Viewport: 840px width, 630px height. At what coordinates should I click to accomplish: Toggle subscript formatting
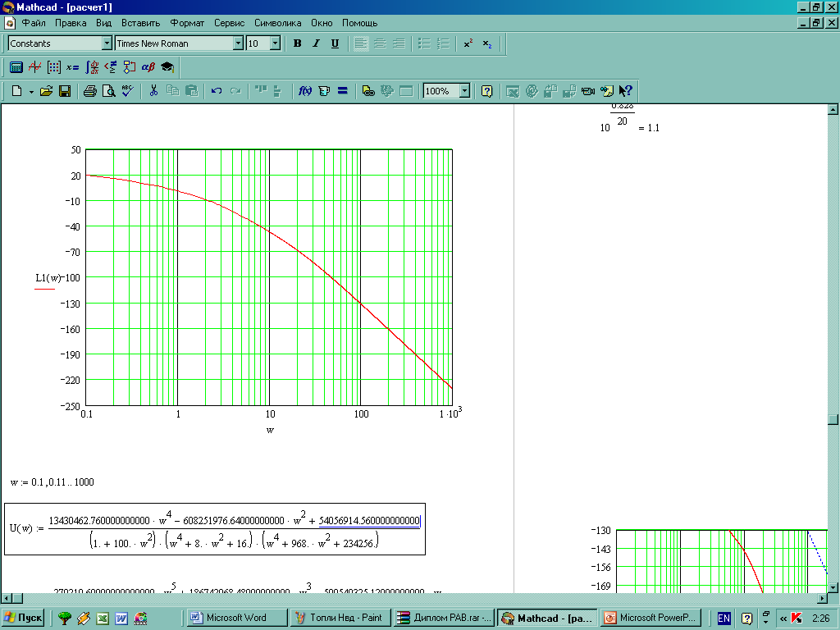487,43
